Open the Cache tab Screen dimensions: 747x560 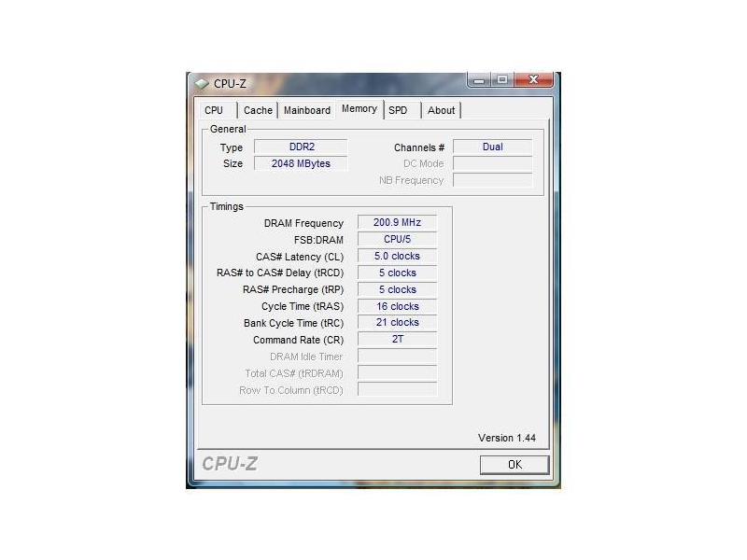258,110
